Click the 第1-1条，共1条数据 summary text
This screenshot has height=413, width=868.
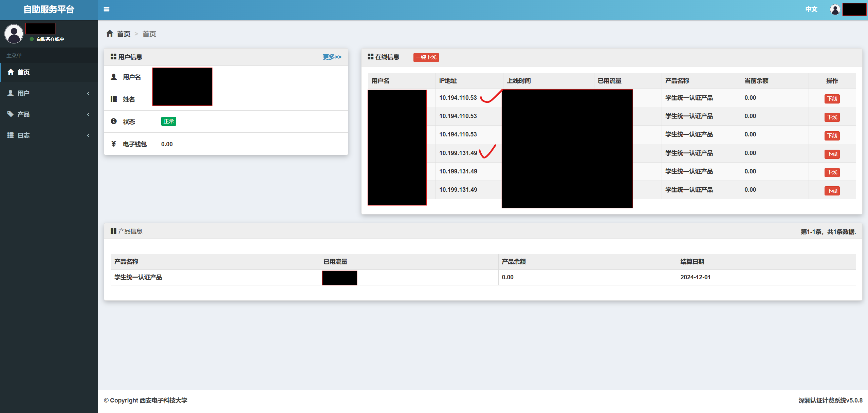[828, 231]
